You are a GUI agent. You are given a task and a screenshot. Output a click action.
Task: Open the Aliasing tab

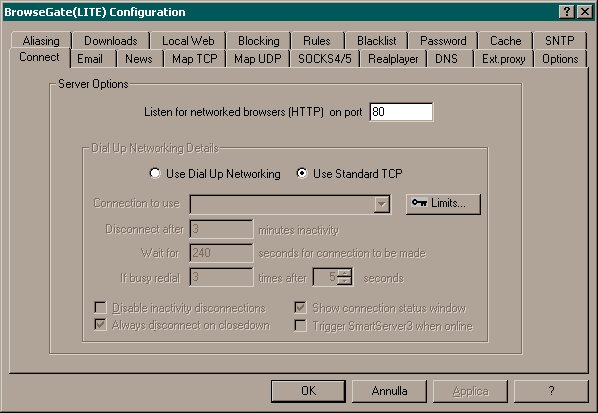click(x=41, y=40)
